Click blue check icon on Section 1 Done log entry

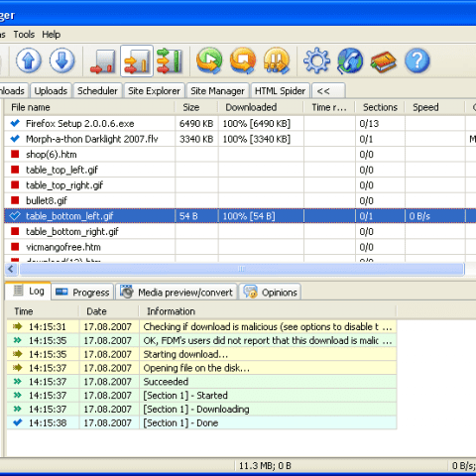(x=17, y=422)
